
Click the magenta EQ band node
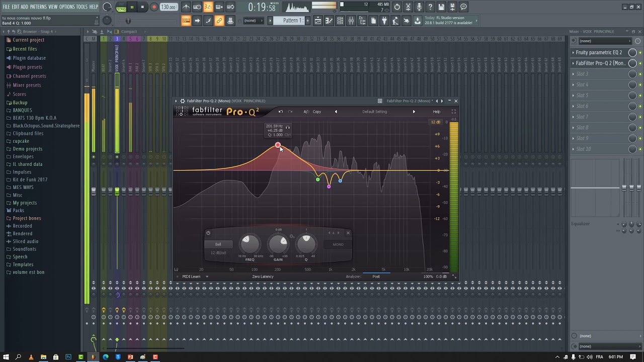tap(329, 187)
